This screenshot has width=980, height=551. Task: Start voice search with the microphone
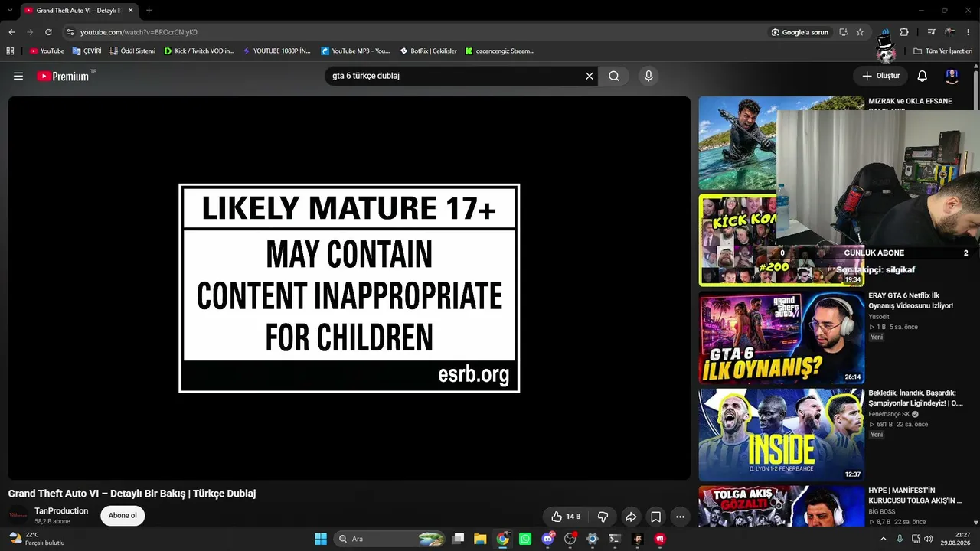point(648,77)
